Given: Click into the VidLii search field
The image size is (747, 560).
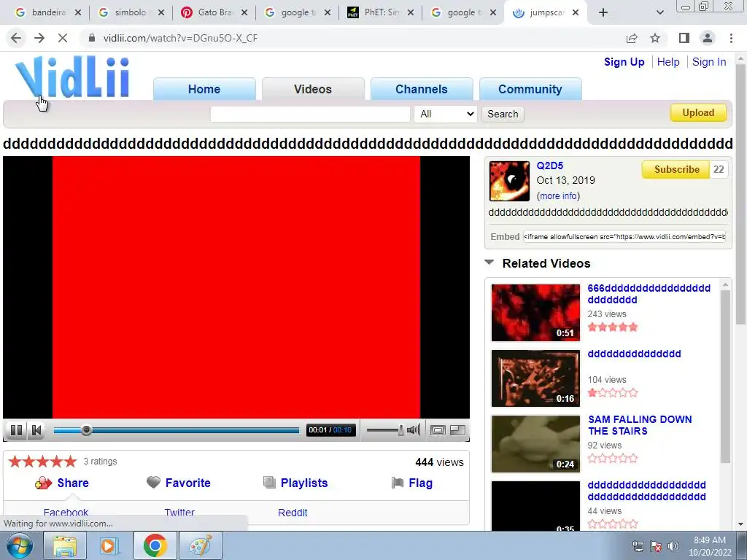Looking at the screenshot, I should 310,114.
